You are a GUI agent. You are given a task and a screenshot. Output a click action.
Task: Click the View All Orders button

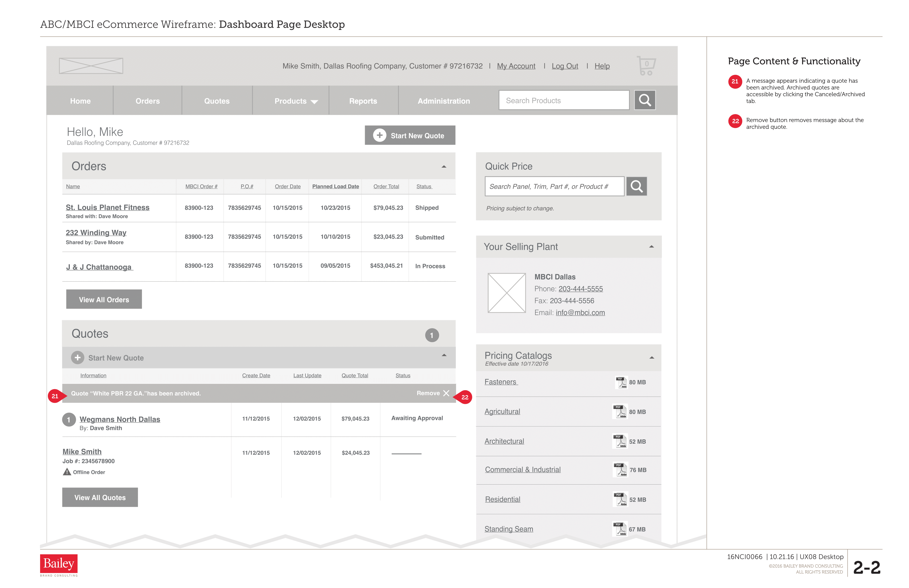click(x=104, y=300)
